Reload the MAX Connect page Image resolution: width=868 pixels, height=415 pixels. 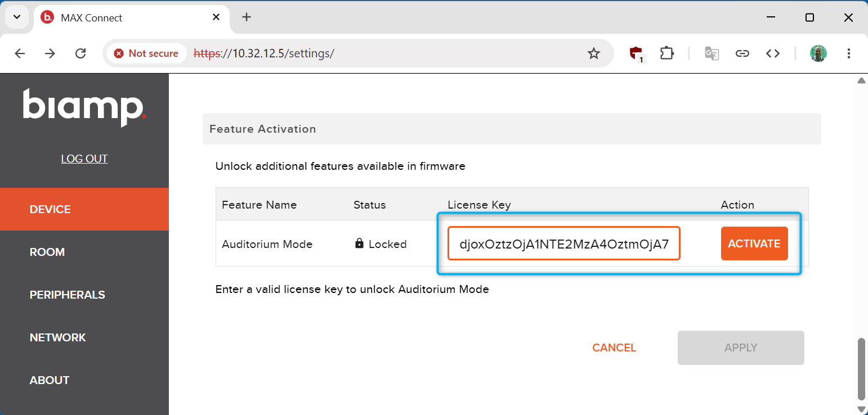click(80, 53)
